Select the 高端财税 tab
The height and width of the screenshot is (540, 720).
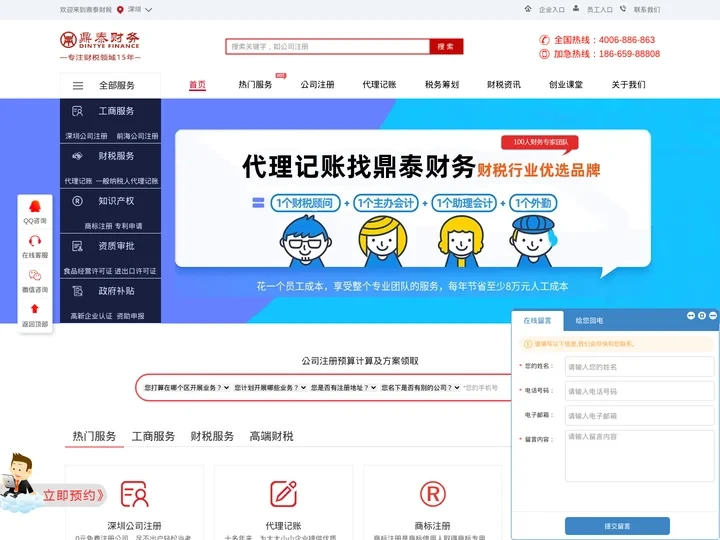pyautogui.click(x=271, y=436)
